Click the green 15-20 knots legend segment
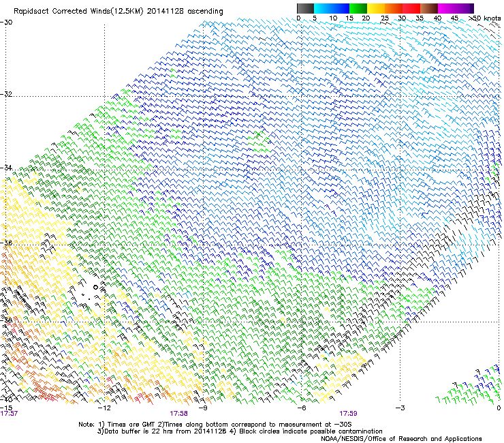504x443 pixels. [x=358, y=8]
